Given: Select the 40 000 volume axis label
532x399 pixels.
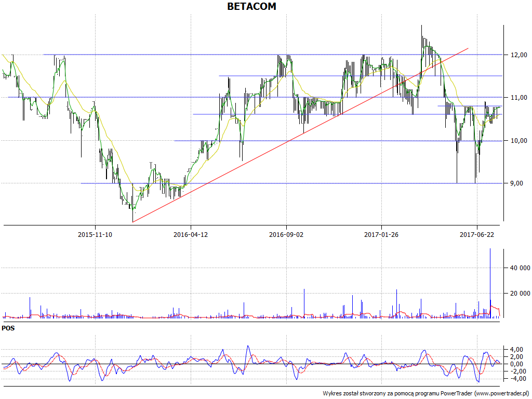Looking at the screenshot, I should (x=520, y=268).
